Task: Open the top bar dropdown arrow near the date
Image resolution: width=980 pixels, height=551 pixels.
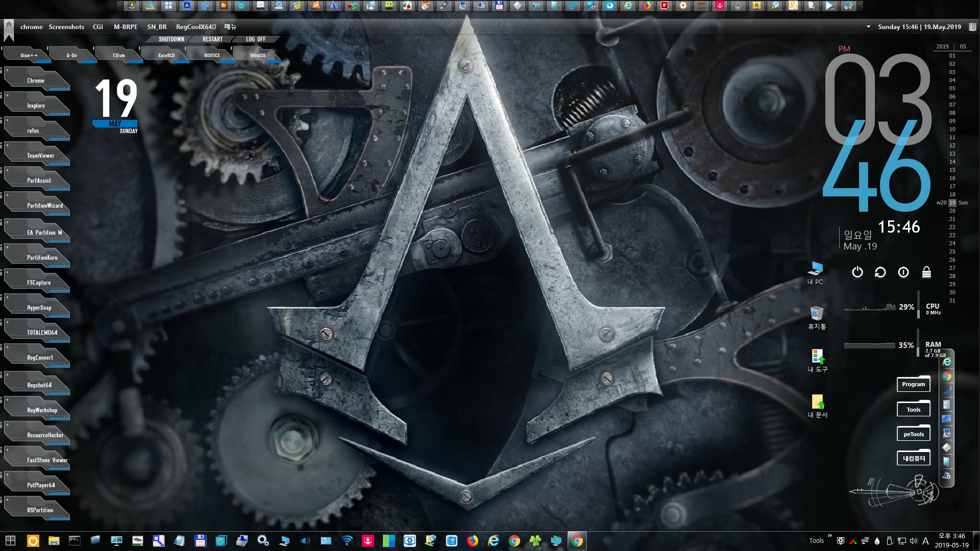Action: tap(868, 27)
